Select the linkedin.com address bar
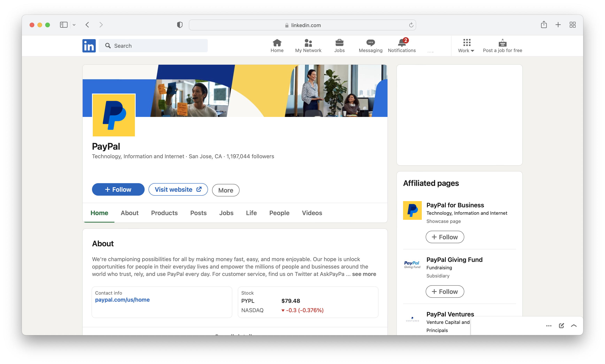The width and height of the screenshot is (605, 364). pos(302,25)
